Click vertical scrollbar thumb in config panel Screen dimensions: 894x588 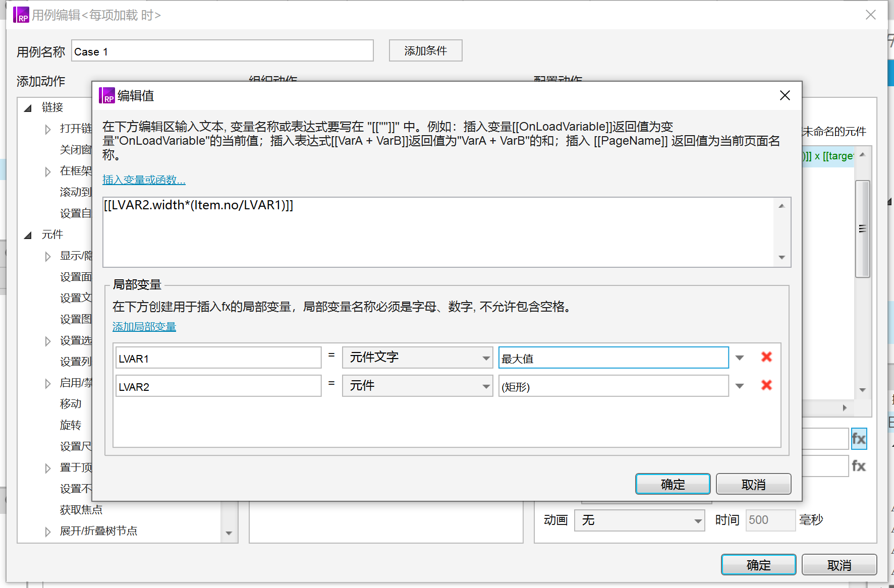863,229
